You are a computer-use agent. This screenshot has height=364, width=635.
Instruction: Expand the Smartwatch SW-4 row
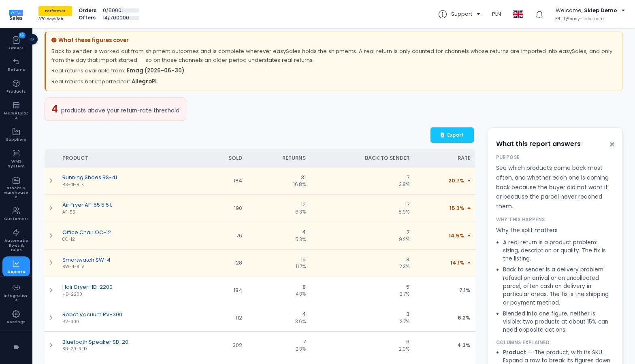(51, 263)
